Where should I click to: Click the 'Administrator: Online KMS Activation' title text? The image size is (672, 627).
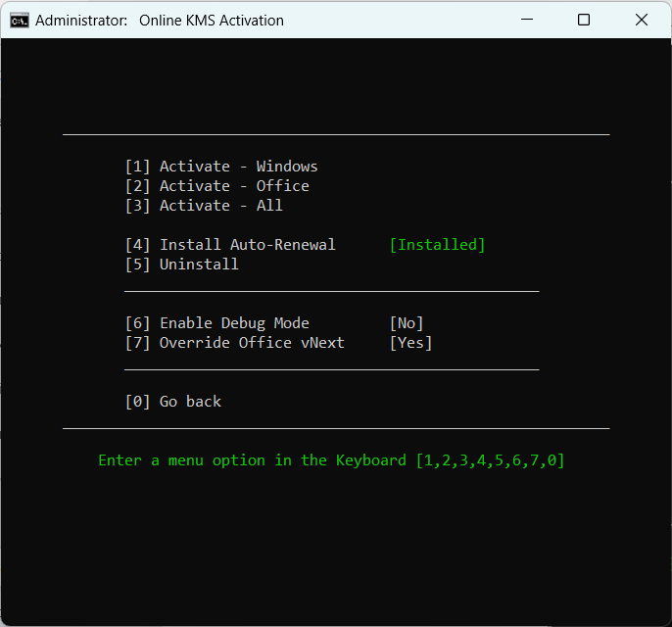pyautogui.click(x=160, y=21)
